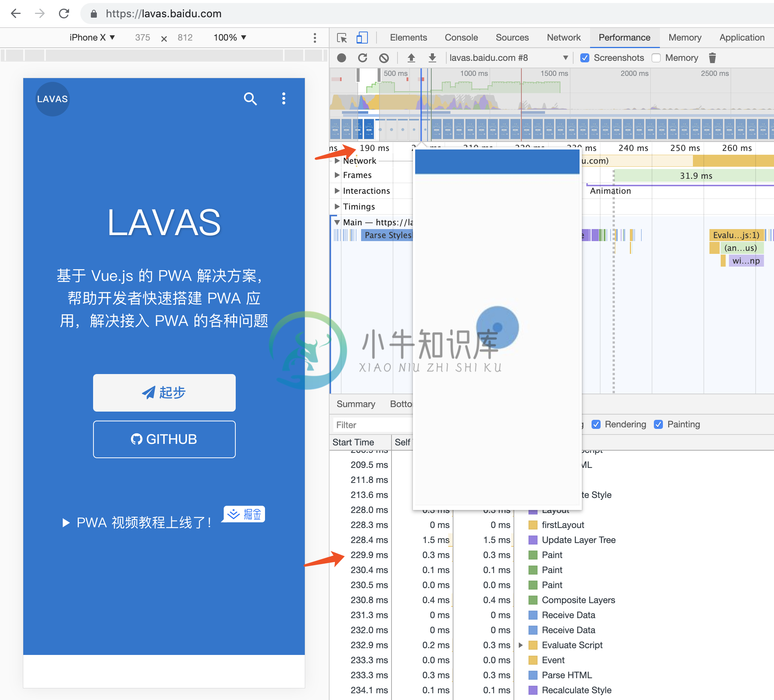Select the Update Layer Tree row

point(551,540)
